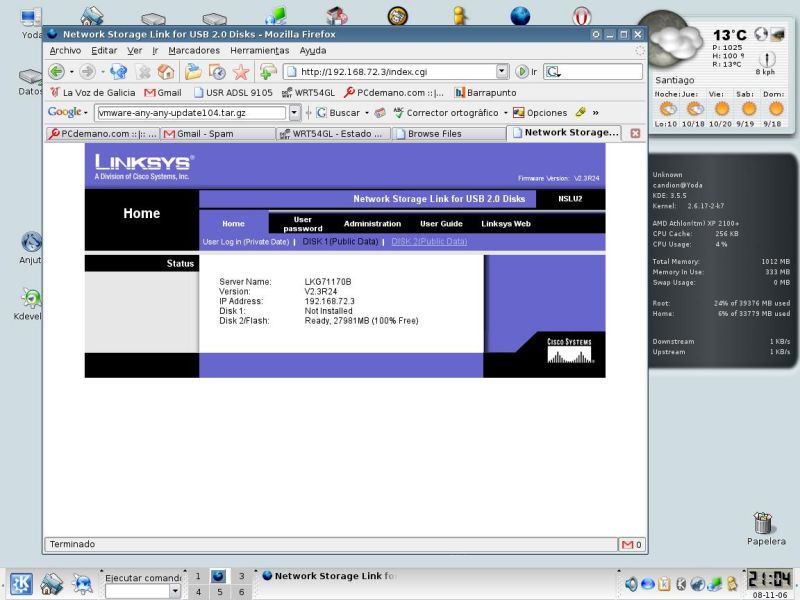Open the USR ADSL 9105 bookmark
This screenshot has height=600, width=800.
pyautogui.click(x=233, y=93)
